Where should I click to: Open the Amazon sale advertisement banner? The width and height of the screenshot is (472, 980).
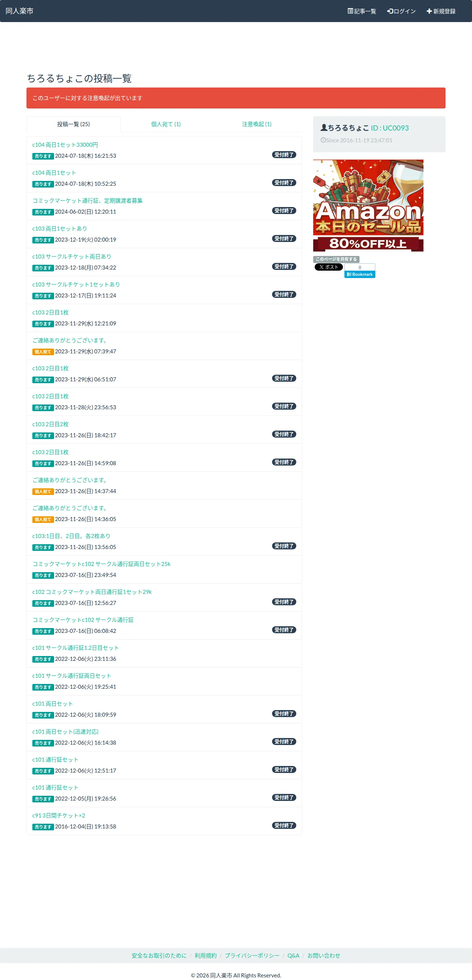(x=368, y=206)
